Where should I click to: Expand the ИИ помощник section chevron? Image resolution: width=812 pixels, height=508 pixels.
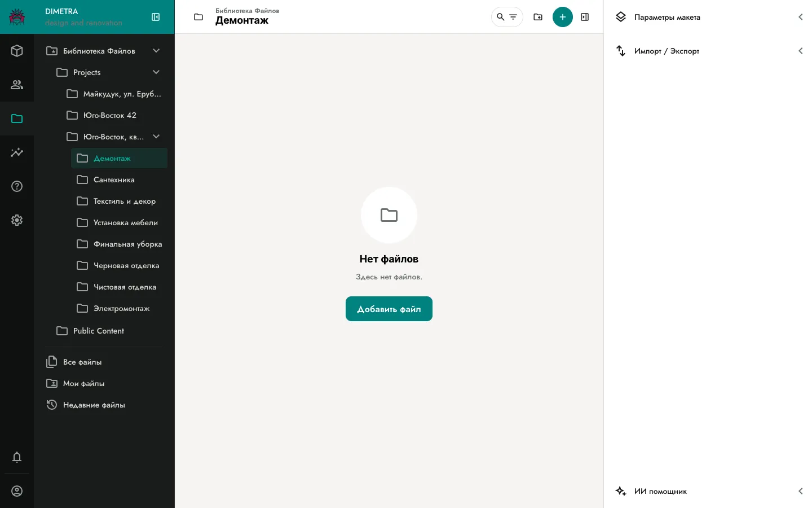point(800,491)
